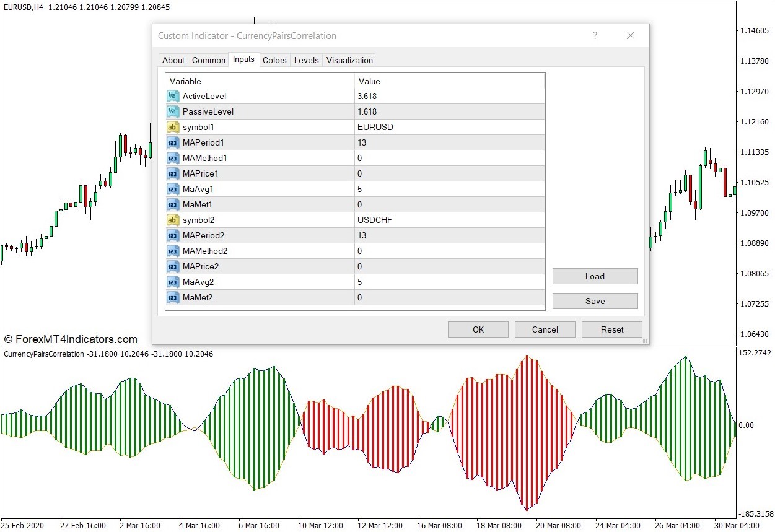
Task: Click the MAPrice2 integer type icon
Action: click(x=173, y=266)
